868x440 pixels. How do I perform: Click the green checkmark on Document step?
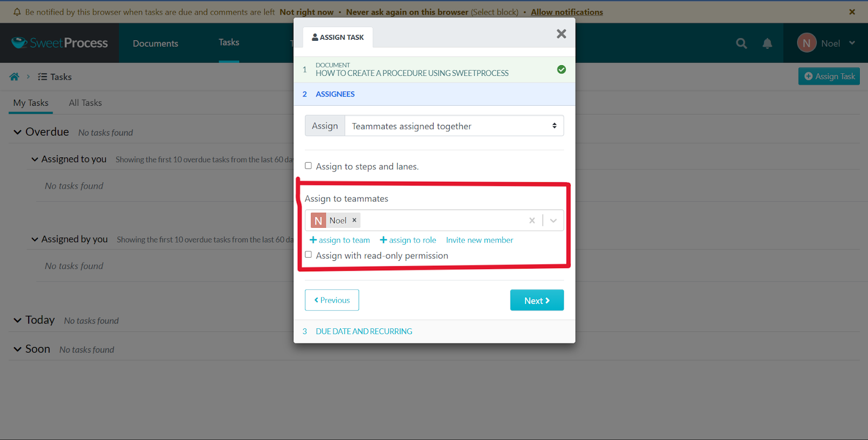click(561, 69)
